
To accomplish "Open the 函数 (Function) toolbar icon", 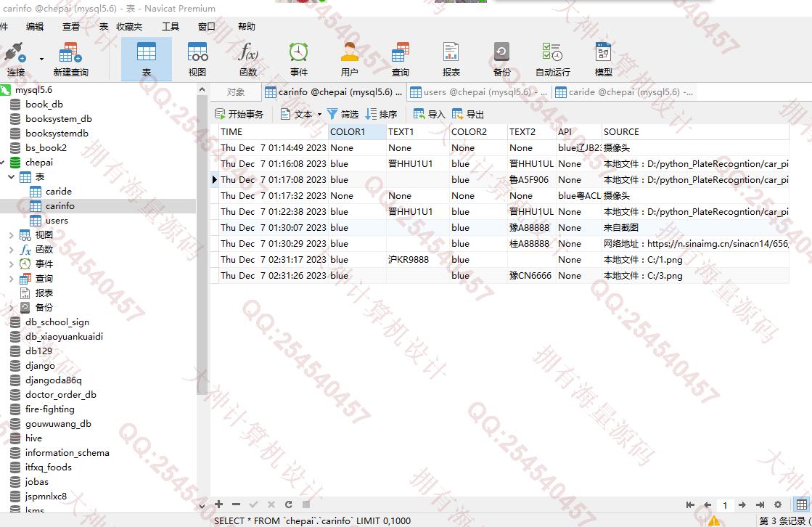I will click(248, 59).
